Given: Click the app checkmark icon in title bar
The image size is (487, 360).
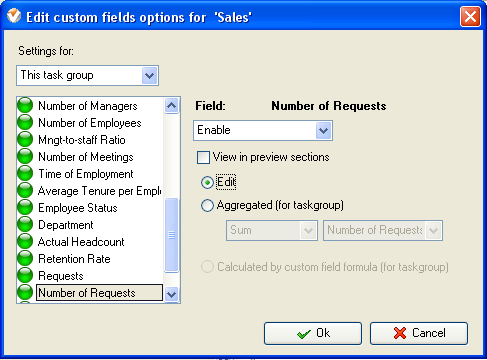Looking at the screenshot, I should click(x=14, y=16).
